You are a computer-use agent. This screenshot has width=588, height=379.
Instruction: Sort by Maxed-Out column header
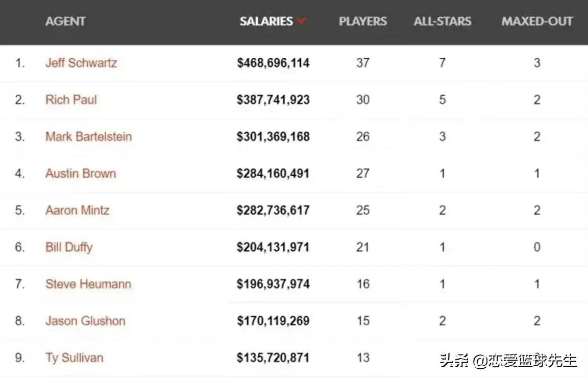pyautogui.click(x=537, y=21)
